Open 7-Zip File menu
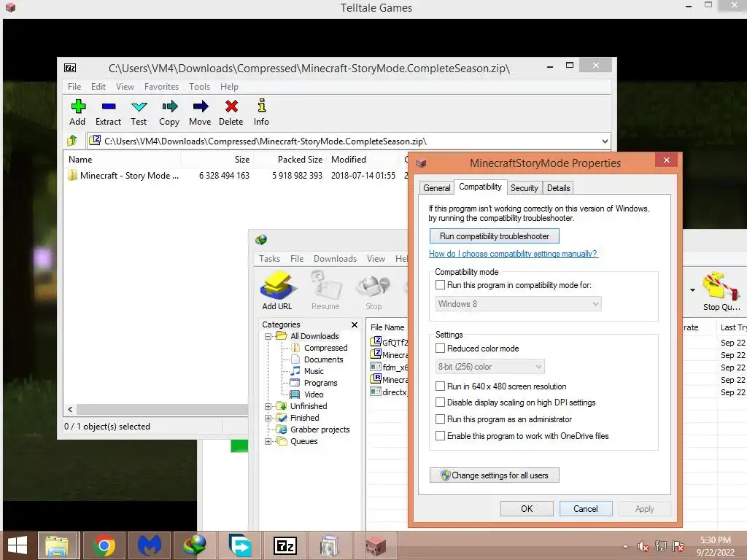Screen dimensions: 747x560 (x=74, y=87)
